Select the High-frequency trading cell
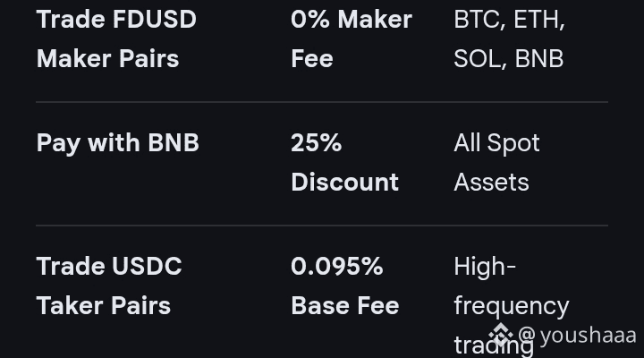This screenshot has height=358, width=644. [x=512, y=306]
